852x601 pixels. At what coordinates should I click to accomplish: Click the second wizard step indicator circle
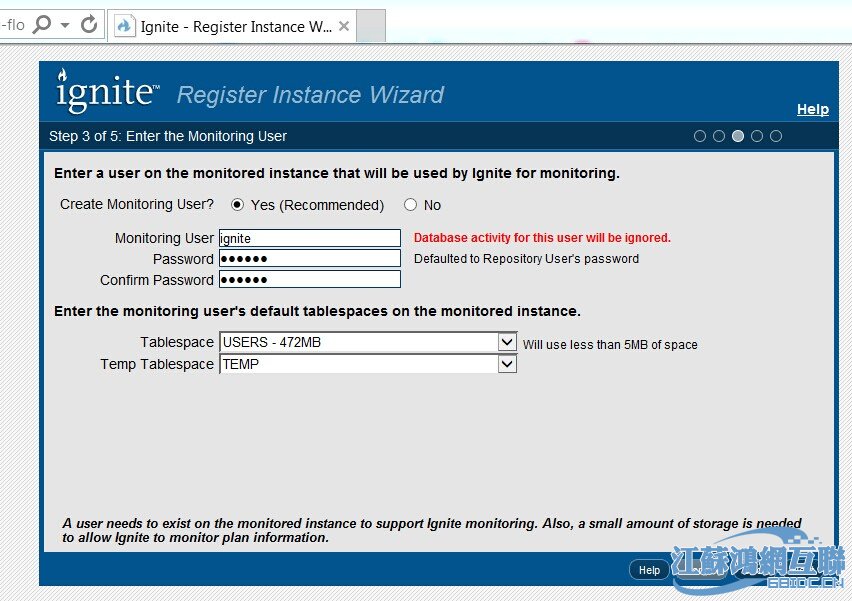(719, 136)
